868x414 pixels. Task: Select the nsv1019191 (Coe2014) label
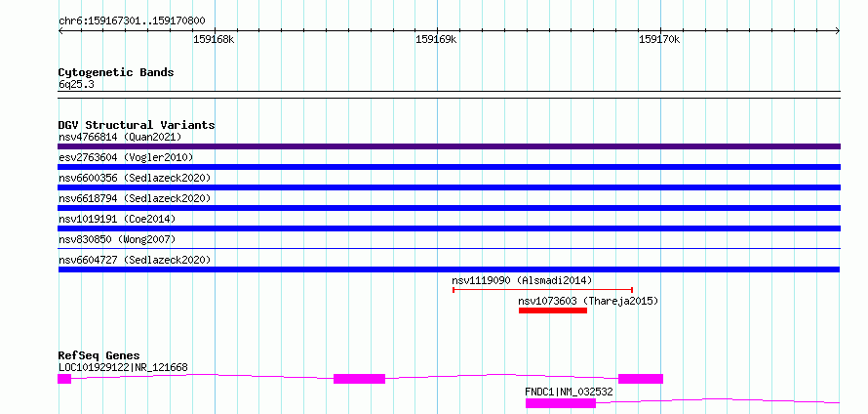117,219
